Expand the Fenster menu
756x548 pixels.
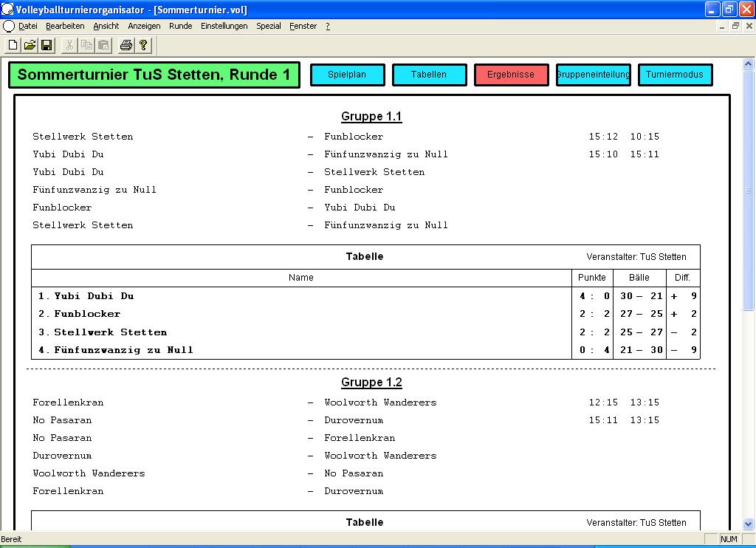[303, 26]
